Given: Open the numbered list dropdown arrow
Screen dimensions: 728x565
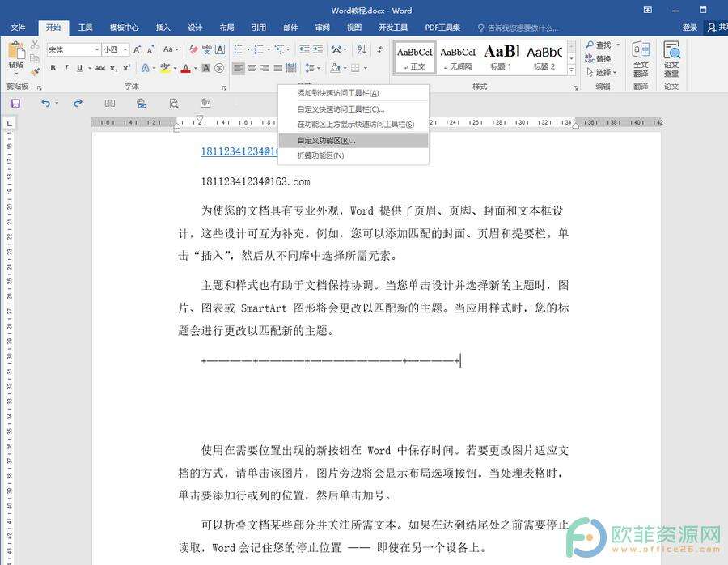Looking at the screenshot, I should point(269,49).
